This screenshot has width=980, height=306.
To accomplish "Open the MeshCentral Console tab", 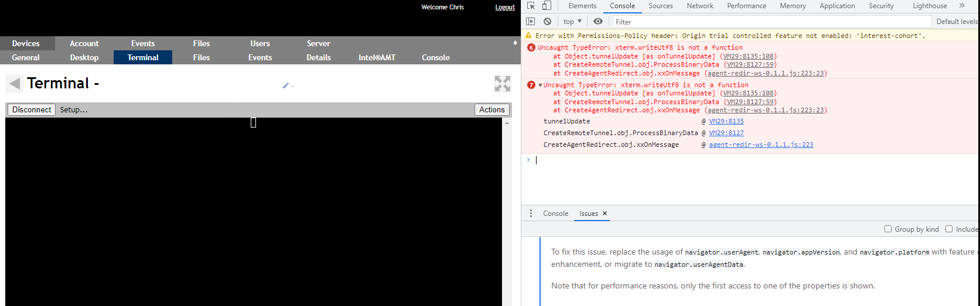I will click(x=436, y=57).
